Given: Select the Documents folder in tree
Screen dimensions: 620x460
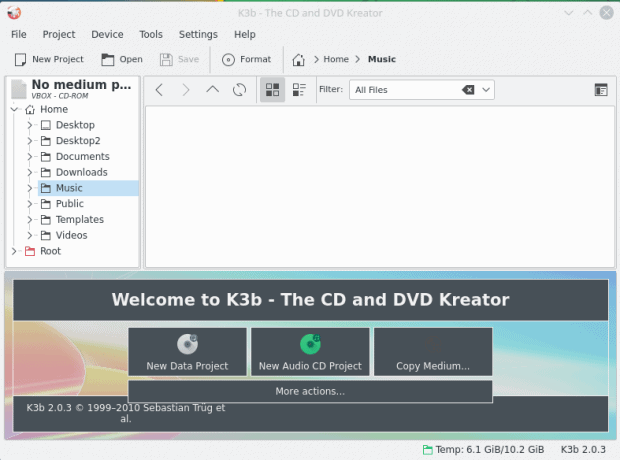Looking at the screenshot, I should pyautogui.click(x=75, y=157).
